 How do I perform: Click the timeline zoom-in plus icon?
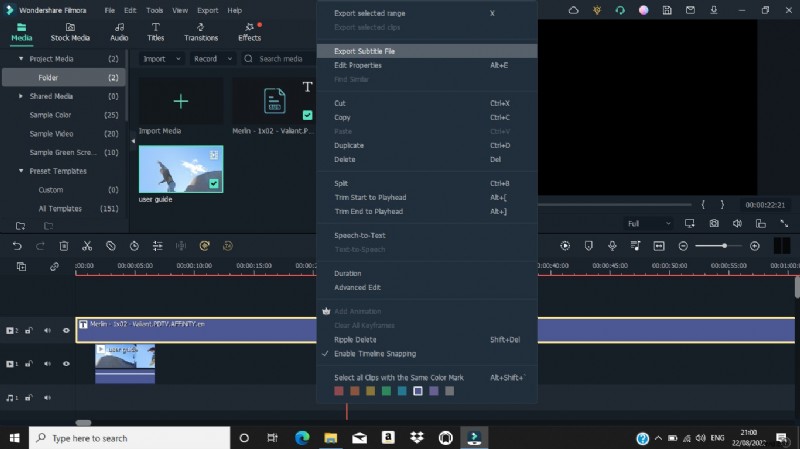coord(755,246)
